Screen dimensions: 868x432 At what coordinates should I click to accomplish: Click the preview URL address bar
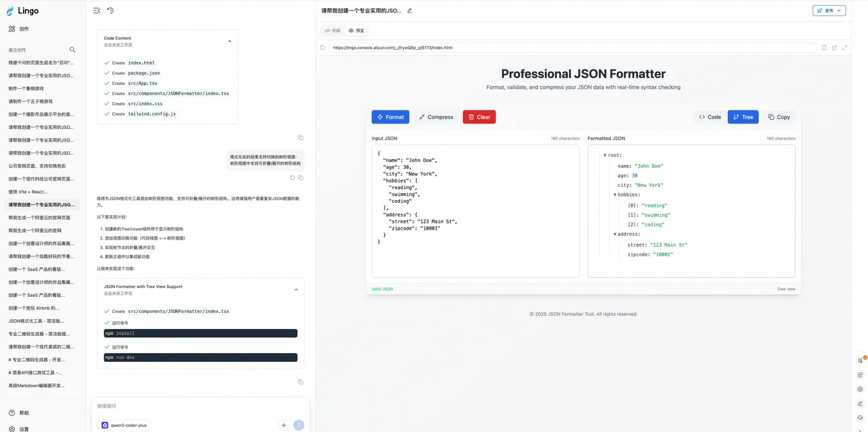pos(573,47)
